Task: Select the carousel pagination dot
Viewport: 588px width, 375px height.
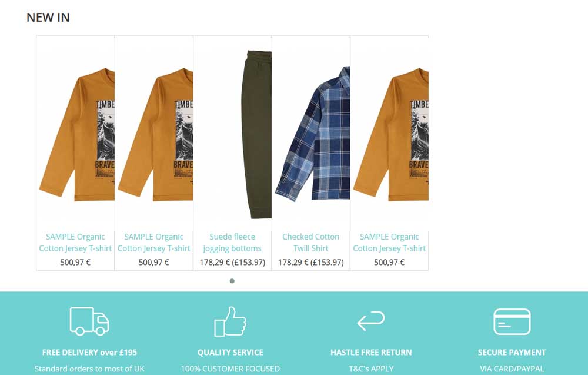Action: [x=232, y=281]
